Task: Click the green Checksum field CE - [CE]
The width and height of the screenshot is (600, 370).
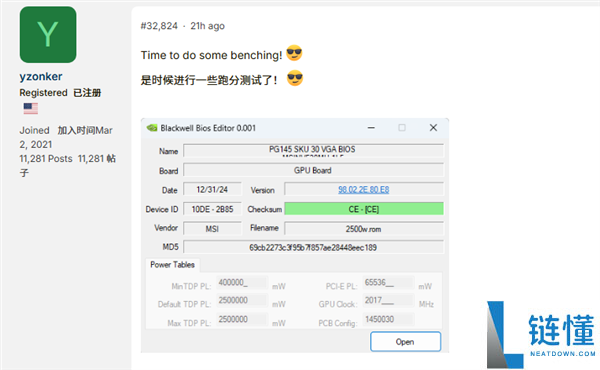Action: click(x=364, y=209)
